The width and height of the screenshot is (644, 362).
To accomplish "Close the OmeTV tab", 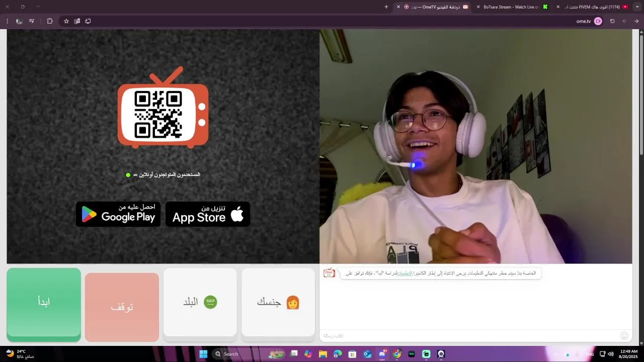I will 398,7.
